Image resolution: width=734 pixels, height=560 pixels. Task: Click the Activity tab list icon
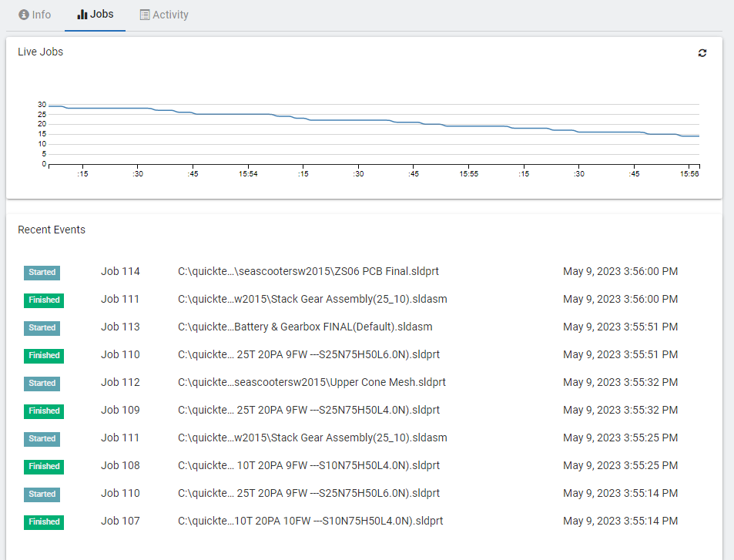click(x=145, y=15)
